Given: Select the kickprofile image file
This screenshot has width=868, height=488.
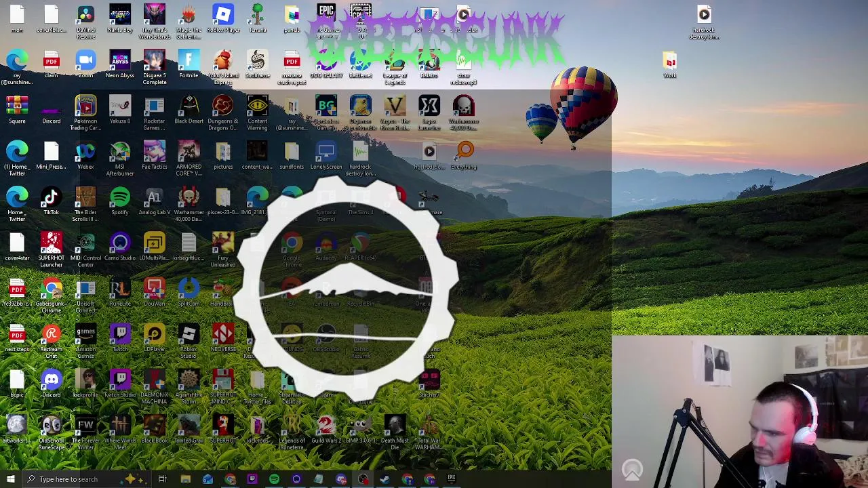Looking at the screenshot, I should point(85,382).
